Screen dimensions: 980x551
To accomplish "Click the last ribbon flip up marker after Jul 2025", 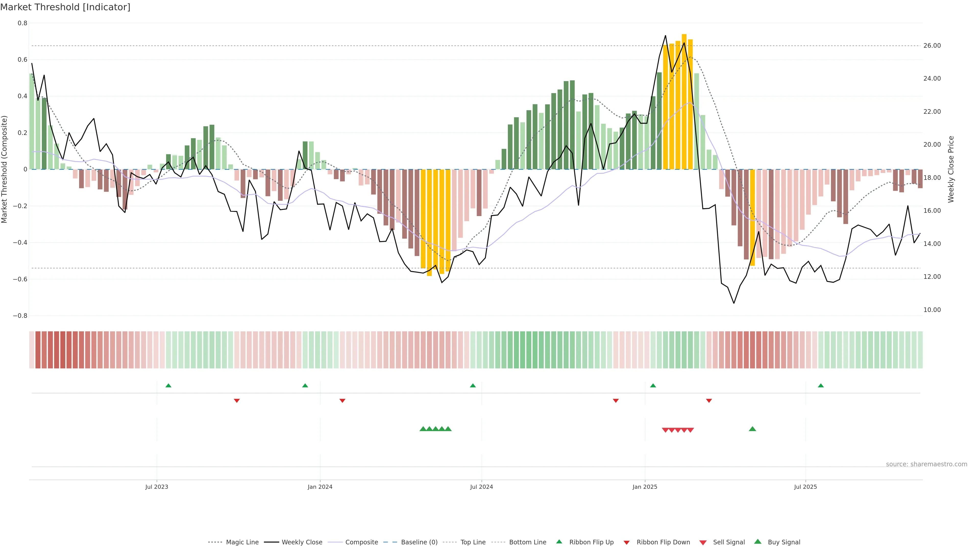I will pos(820,386).
